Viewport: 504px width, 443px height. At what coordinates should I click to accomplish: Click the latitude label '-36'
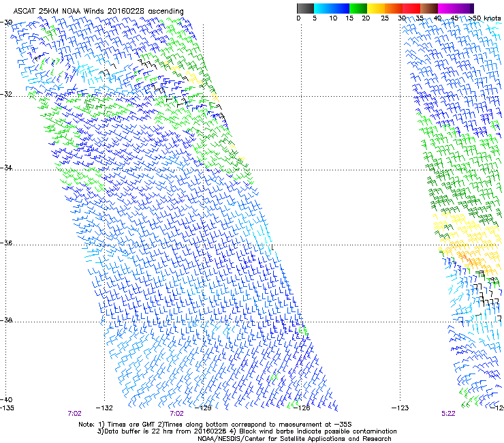pos(6,243)
